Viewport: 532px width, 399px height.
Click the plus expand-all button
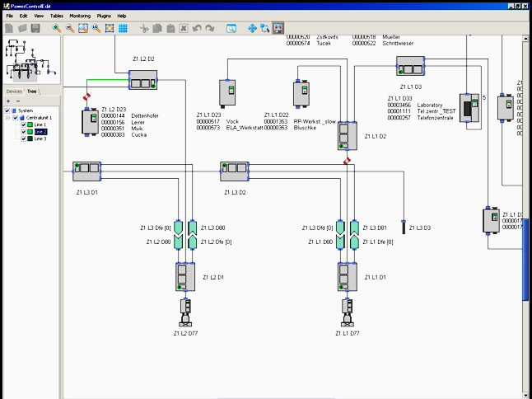click(8, 101)
